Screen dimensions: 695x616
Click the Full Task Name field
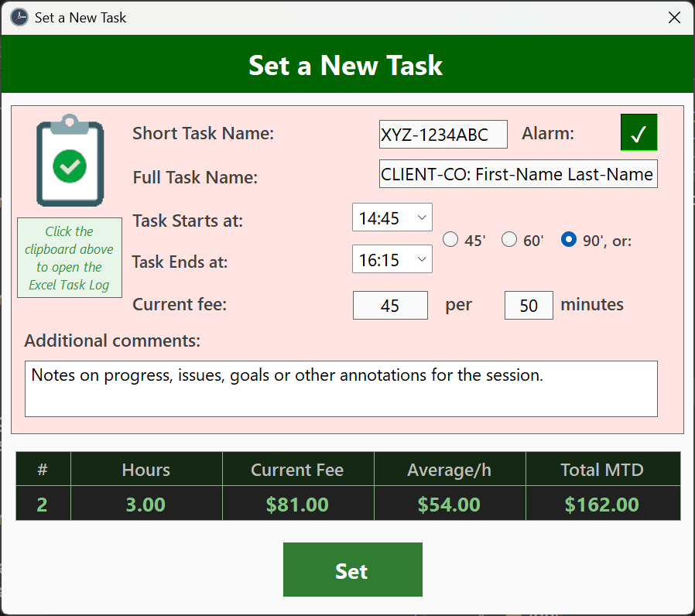(518, 173)
